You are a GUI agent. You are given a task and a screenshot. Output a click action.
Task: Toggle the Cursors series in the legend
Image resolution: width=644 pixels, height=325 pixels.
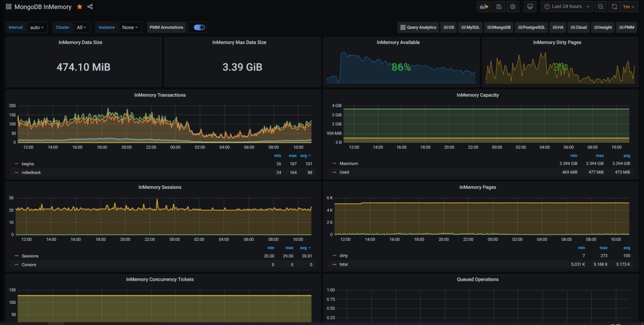point(29,265)
